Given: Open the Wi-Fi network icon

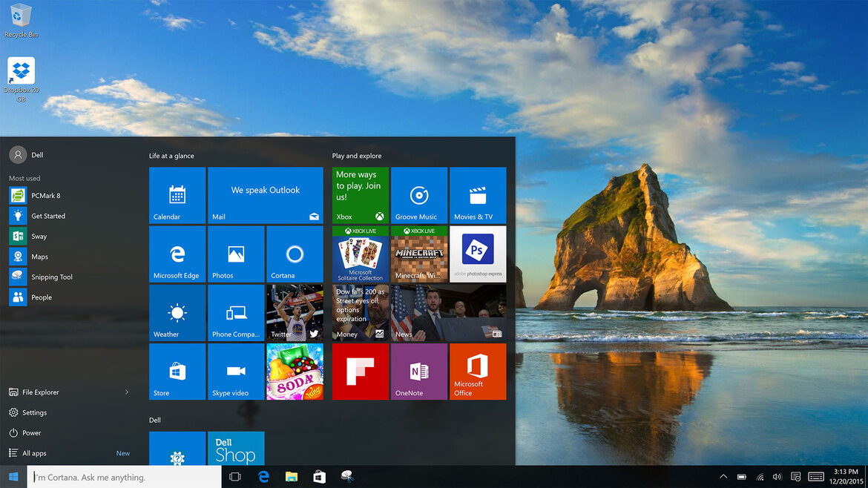Looking at the screenshot, I should point(760,477).
